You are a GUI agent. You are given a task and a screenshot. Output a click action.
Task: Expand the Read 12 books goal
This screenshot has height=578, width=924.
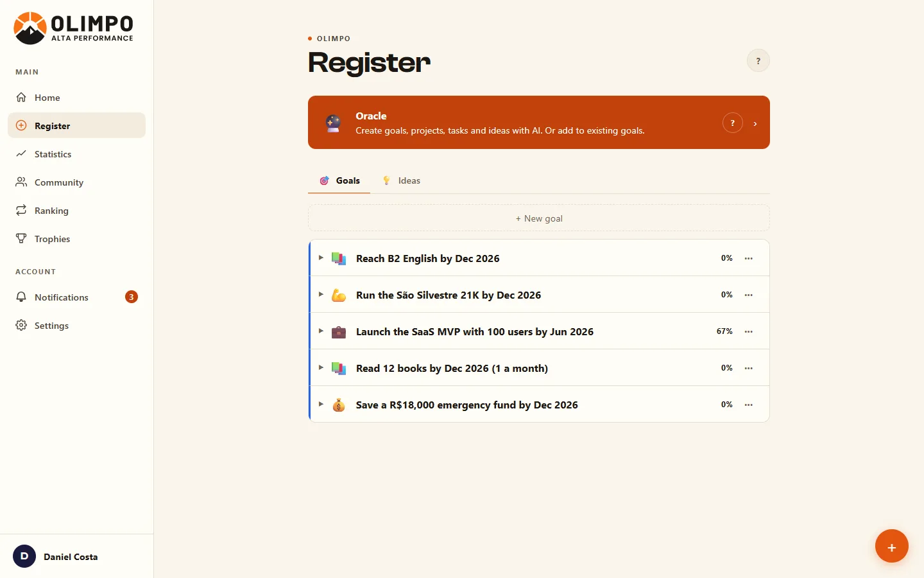tap(321, 367)
